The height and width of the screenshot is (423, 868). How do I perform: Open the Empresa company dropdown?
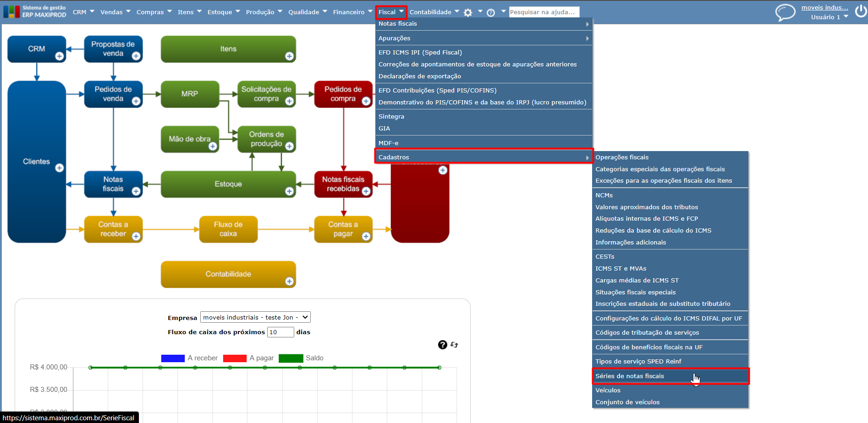tap(255, 317)
